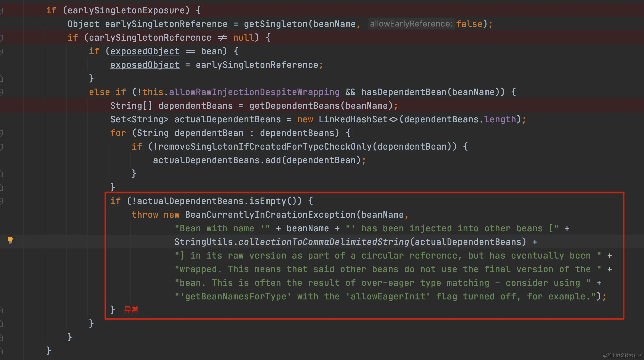Image resolution: width=644 pixels, height=360 pixels.
Task: Fold the 'else if' allowRawInjectionDespiteWrapping block
Action: click(1, 92)
